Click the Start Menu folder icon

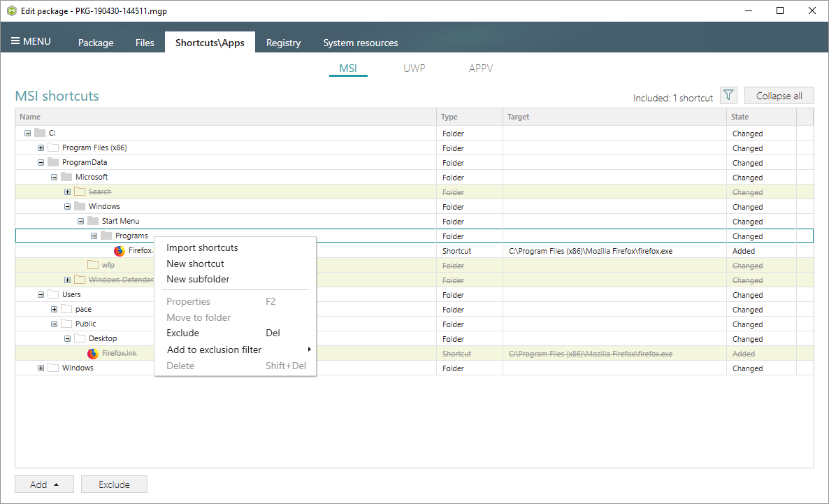93,221
